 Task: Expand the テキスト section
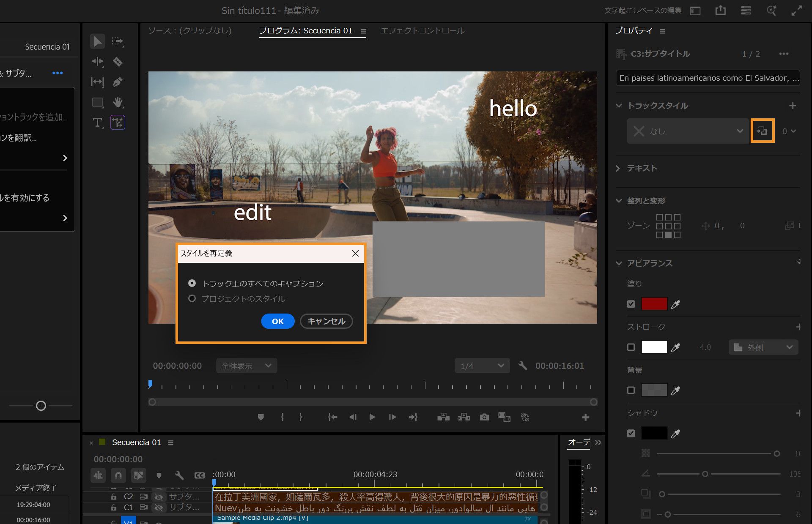click(x=618, y=168)
